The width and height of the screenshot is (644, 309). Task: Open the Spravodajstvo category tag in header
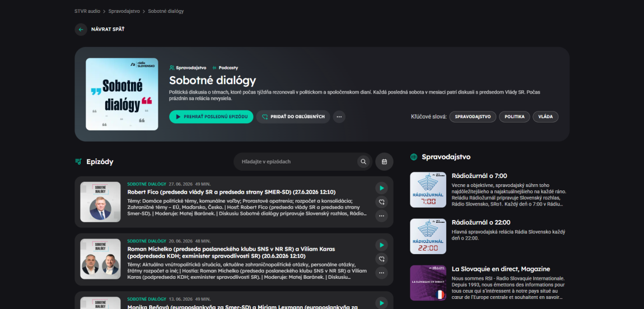188,68
